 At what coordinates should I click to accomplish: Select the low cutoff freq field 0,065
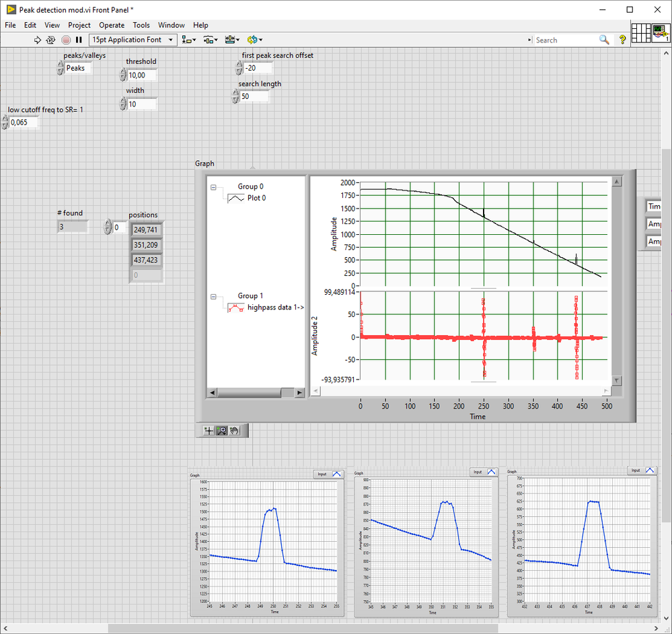click(x=24, y=122)
